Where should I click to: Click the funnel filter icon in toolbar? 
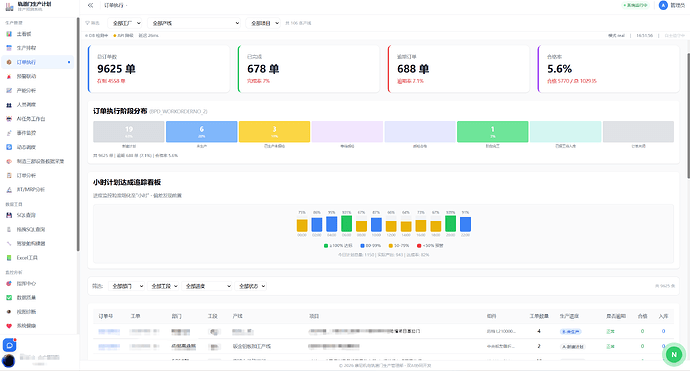click(x=88, y=23)
